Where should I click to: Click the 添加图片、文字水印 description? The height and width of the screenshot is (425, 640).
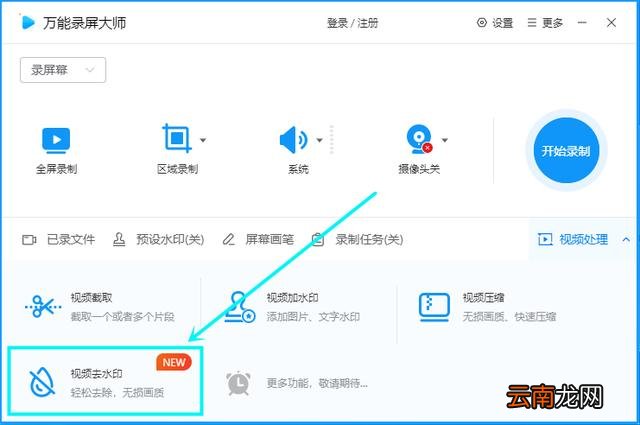click(313, 316)
